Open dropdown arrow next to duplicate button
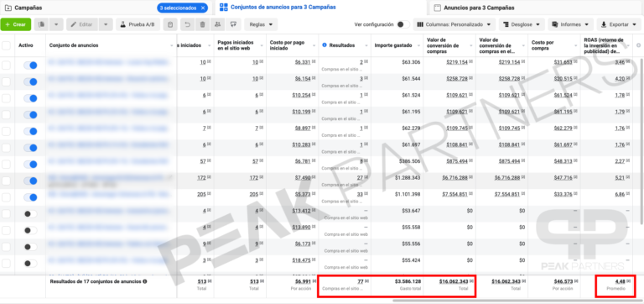 56,24
